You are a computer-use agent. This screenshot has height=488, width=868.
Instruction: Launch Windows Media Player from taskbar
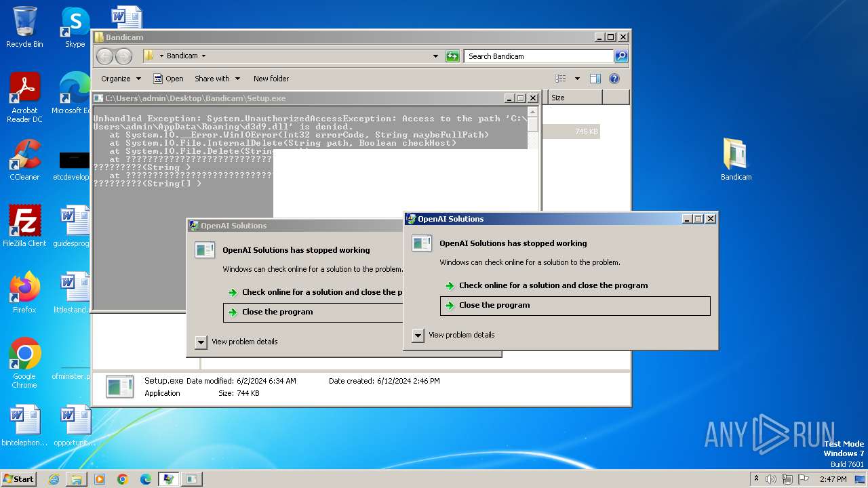click(100, 479)
